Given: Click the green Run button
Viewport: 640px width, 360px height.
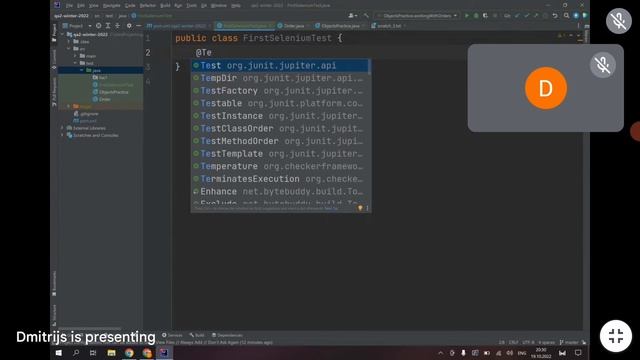Looking at the screenshot, I should click(467, 16).
